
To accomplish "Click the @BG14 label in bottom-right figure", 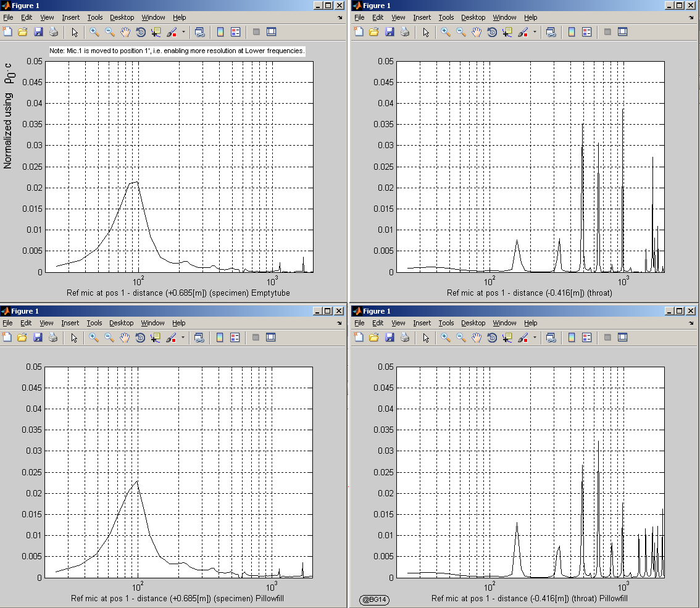I will (x=375, y=599).
